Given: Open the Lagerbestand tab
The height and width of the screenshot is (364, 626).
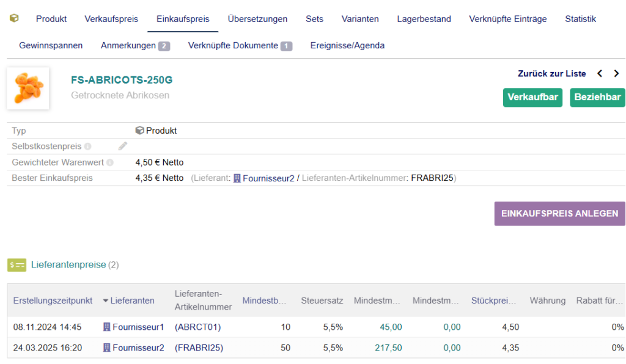Looking at the screenshot, I should (424, 19).
